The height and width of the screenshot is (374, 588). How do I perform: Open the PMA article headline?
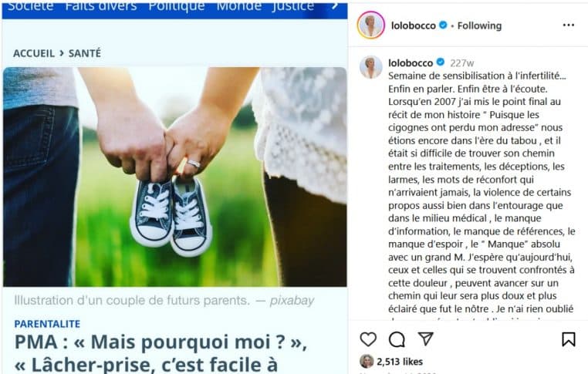[161, 353]
